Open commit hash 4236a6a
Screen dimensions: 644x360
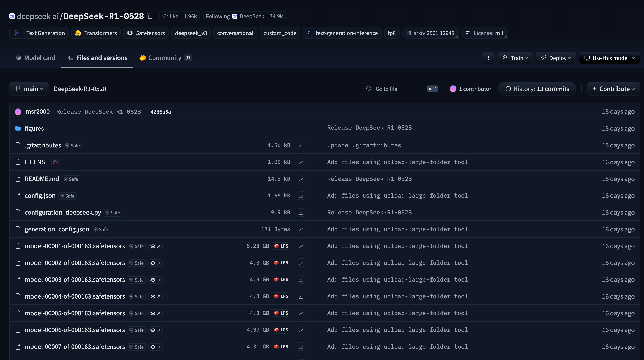[160, 112]
